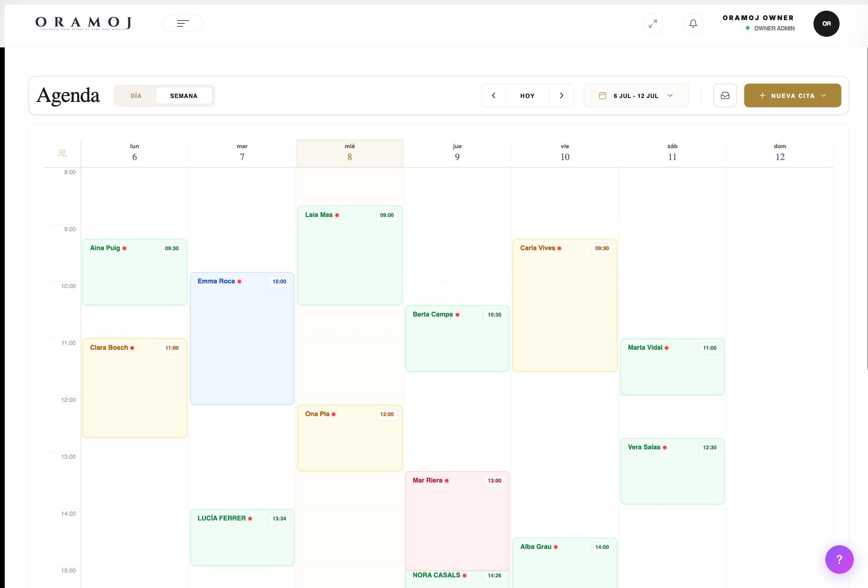The image size is (868, 588).
Task: Select Monday 6 column header
Action: [134, 153]
